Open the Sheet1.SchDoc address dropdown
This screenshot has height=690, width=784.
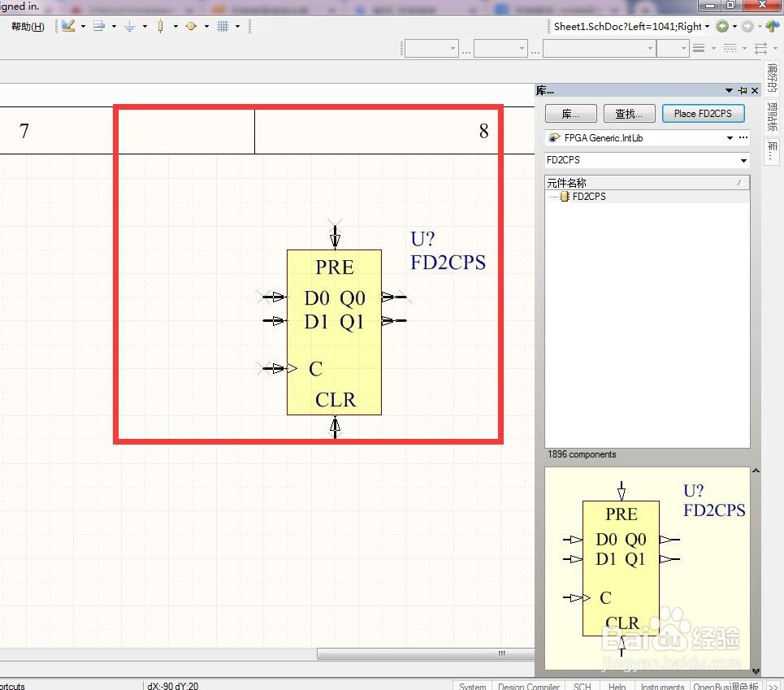[707, 26]
